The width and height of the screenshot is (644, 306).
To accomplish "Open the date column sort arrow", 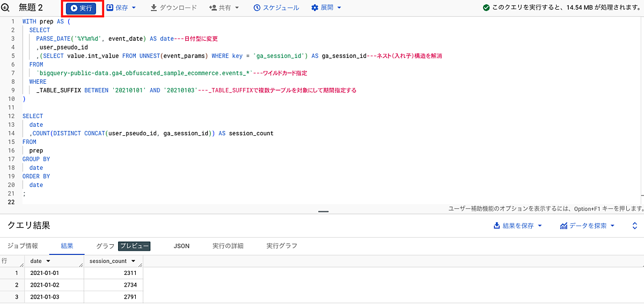I will (48, 261).
